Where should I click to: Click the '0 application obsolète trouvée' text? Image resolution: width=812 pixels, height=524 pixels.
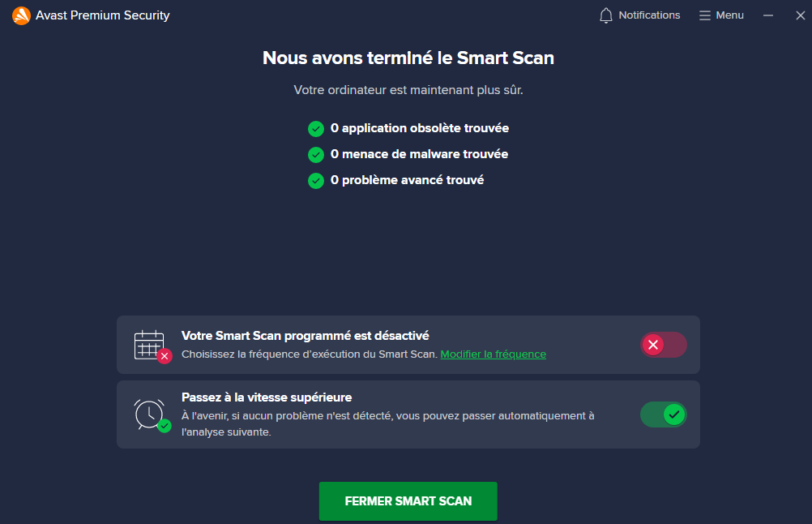click(x=420, y=128)
